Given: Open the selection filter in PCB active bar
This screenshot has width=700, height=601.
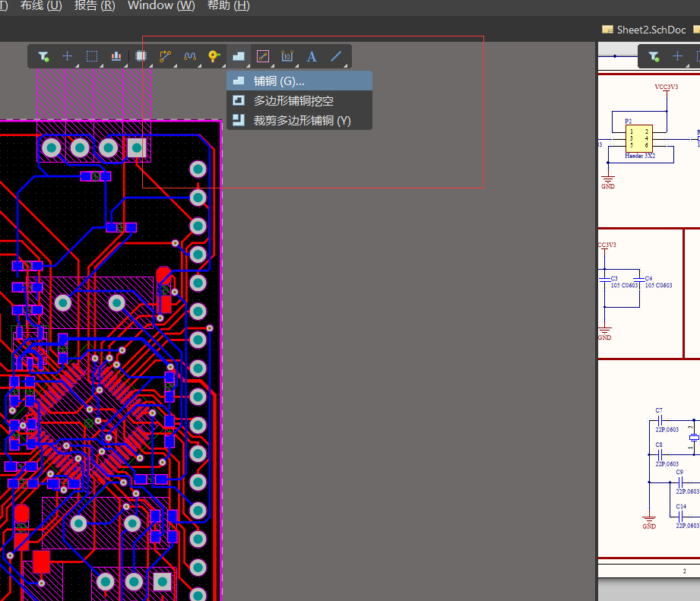Looking at the screenshot, I should tap(43, 56).
